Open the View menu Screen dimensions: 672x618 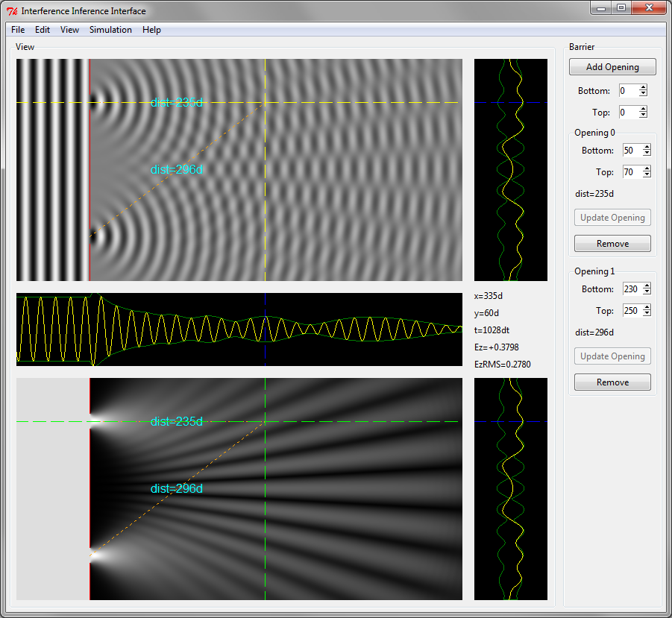[x=69, y=30]
